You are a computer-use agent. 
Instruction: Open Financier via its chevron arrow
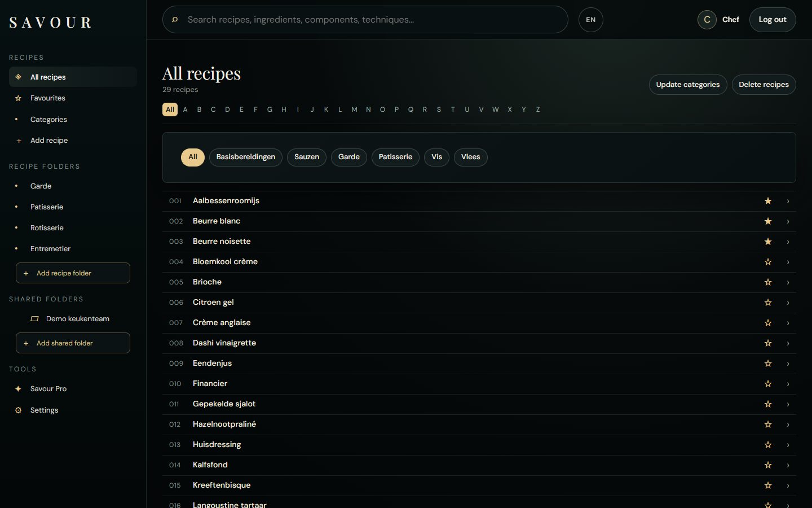click(788, 384)
